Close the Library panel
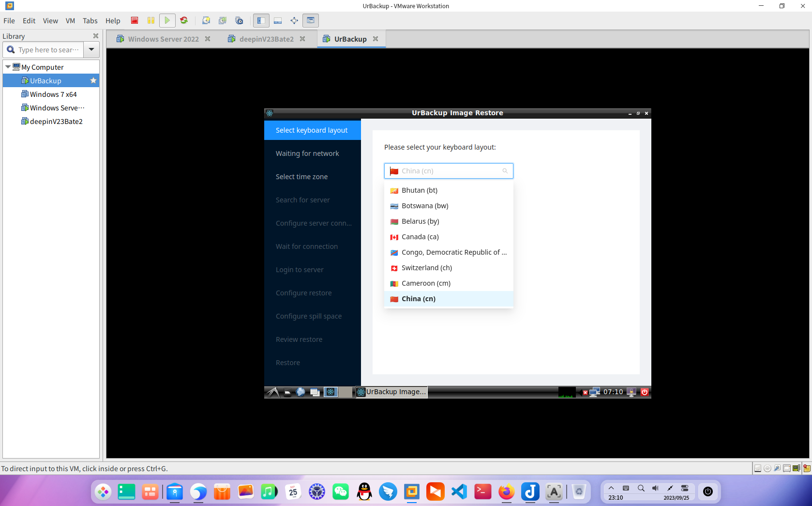The width and height of the screenshot is (812, 506). click(96, 36)
